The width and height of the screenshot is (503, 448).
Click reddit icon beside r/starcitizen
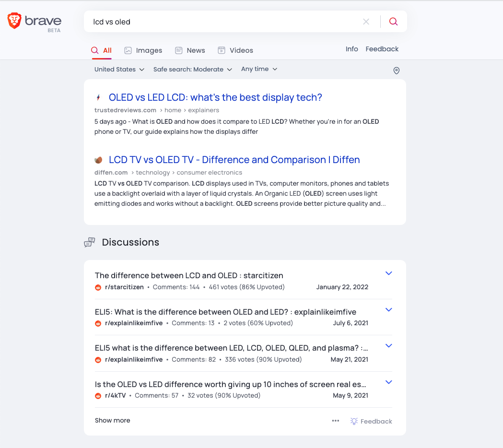[x=98, y=287]
